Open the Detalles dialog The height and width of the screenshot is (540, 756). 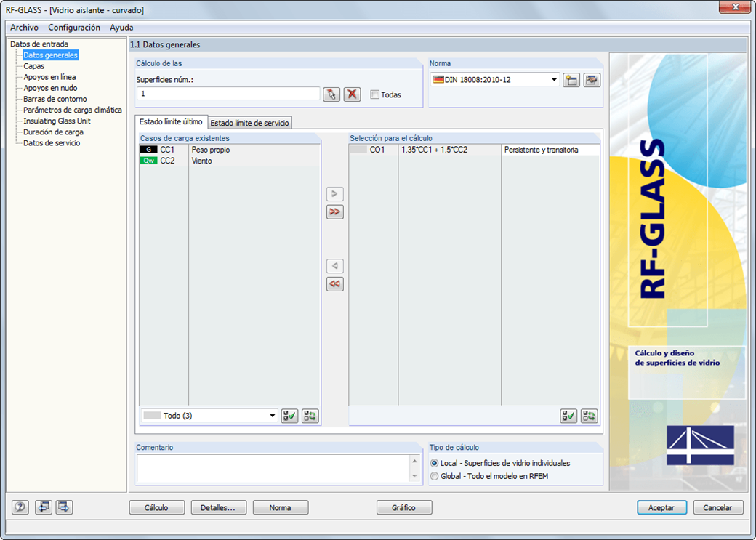[x=219, y=507]
